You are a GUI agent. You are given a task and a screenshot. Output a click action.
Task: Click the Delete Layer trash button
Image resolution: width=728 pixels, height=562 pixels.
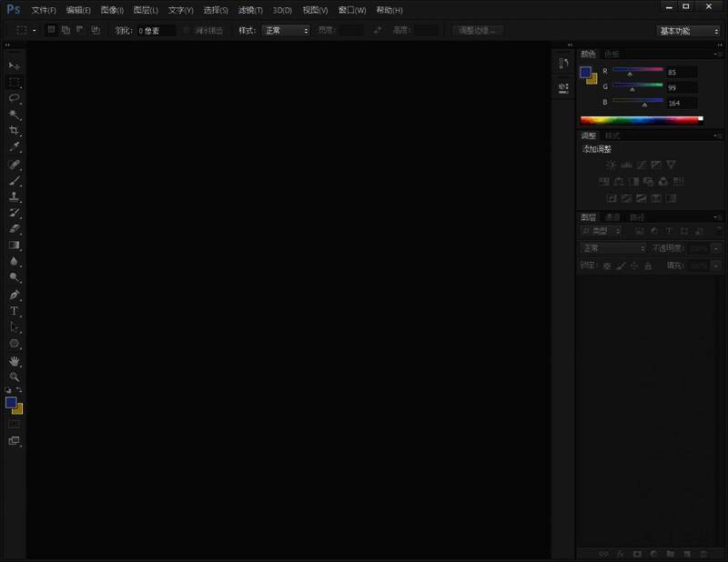point(704,553)
